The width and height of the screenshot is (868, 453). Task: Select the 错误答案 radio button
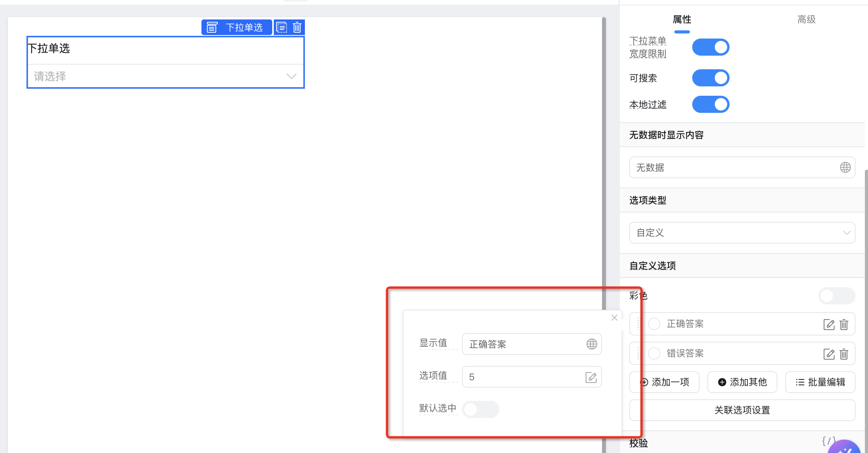[x=654, y=353]
